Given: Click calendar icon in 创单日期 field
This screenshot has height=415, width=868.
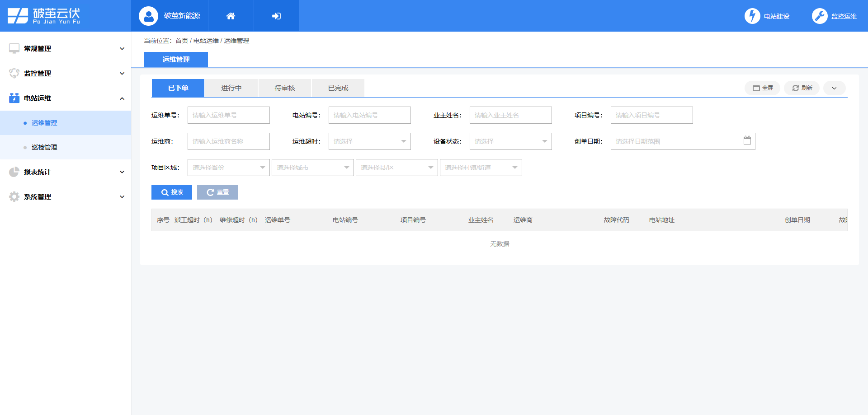Looking at the screenshot, I should tap(748, 140).
